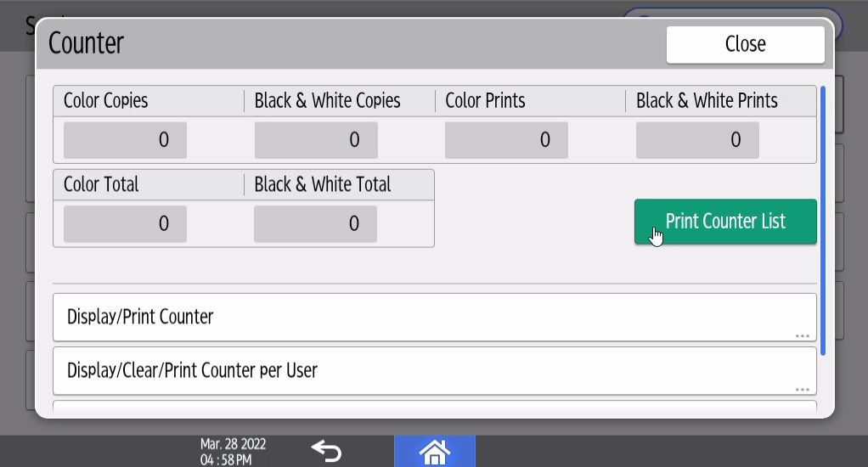The image size is (868, 467).
Task: Click the Color Copies label
Action: (106, 101)
